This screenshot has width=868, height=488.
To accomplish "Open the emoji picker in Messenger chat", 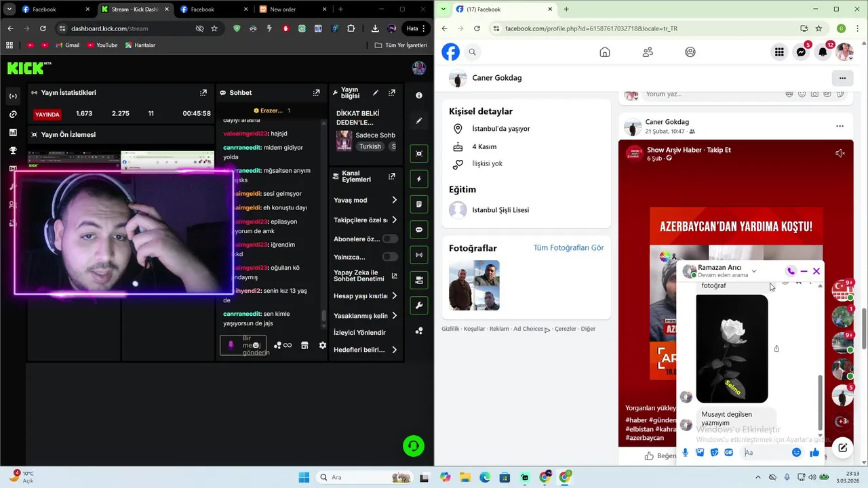I will (x=797, y=453).
